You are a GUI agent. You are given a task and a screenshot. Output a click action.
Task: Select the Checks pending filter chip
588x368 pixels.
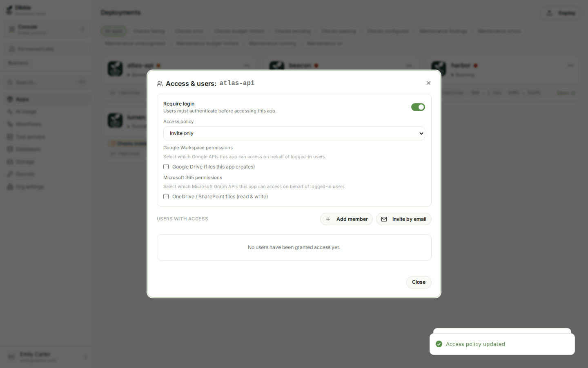pyautogui.click(x=293, y=31)
